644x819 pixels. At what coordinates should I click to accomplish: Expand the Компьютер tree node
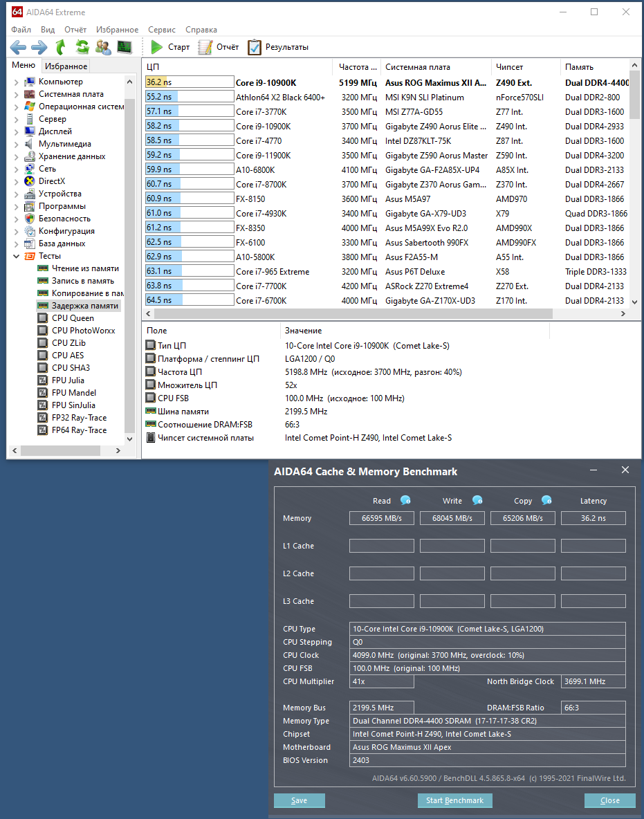point(16,82)
